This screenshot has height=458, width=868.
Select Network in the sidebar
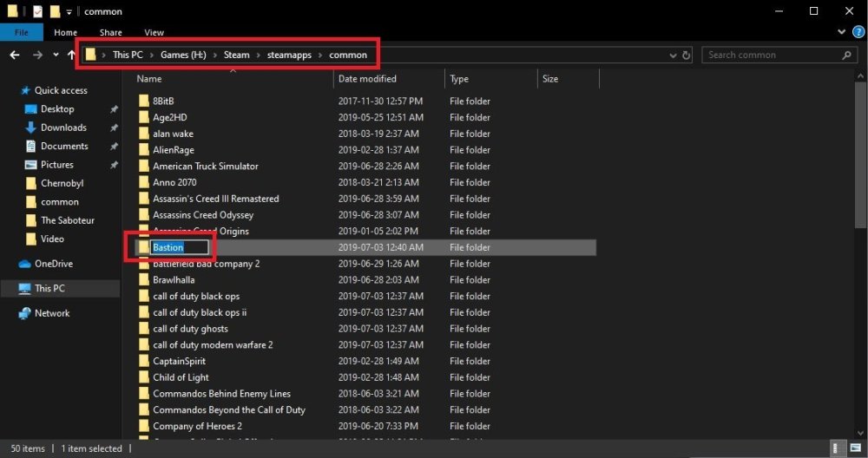click(51, 313)
